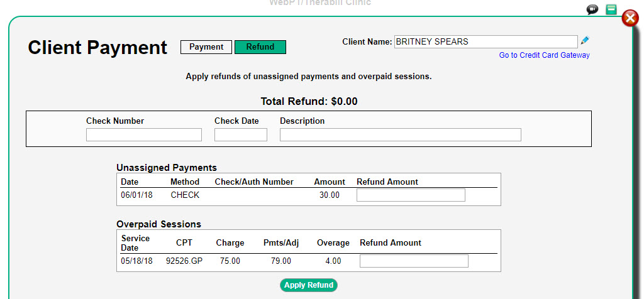This screenshot has width=644, height=299.
Task: Select the CHECK method cell
Action: pyautogui.click(x=185, y=195)
